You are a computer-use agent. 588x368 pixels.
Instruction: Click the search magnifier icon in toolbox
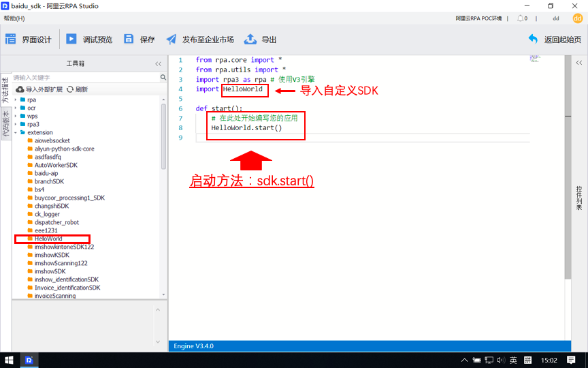pos(163,78)
